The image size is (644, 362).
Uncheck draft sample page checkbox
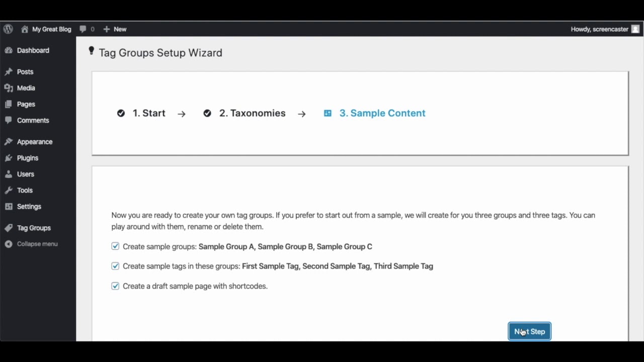(115, 286)
